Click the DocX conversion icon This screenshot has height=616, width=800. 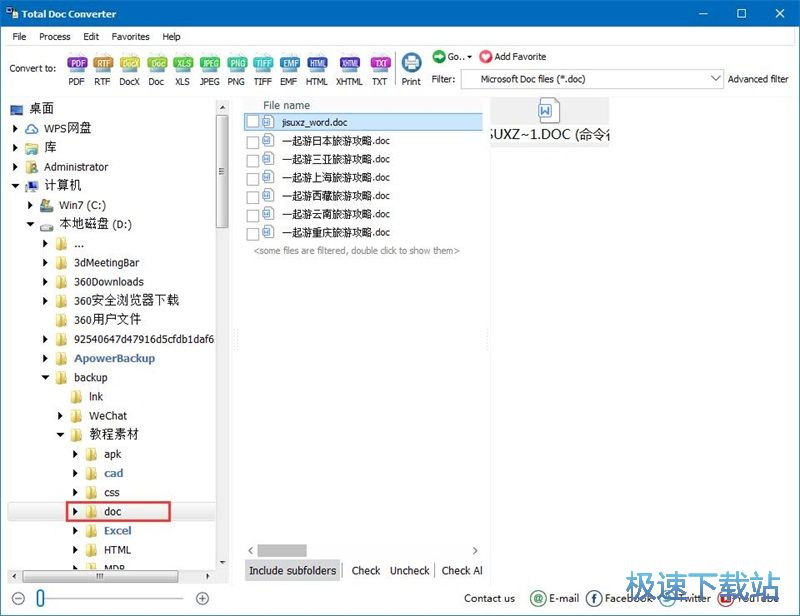(x=129, y=64)
